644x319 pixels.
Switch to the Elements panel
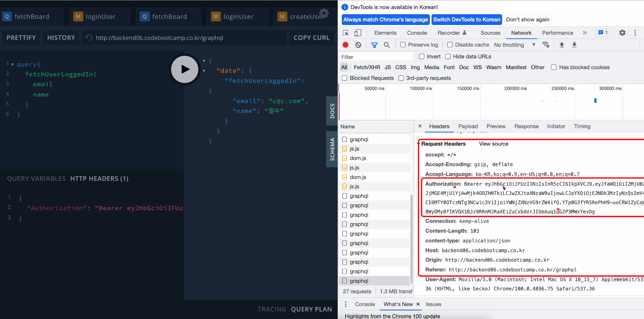(x=385, y=33)
